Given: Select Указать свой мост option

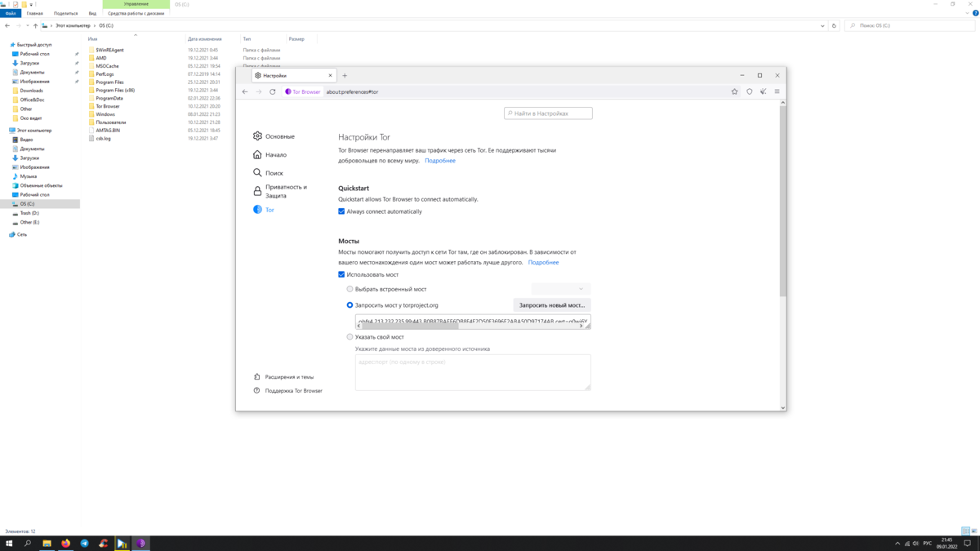Looking at the screenshot, I should click(350, 336).
